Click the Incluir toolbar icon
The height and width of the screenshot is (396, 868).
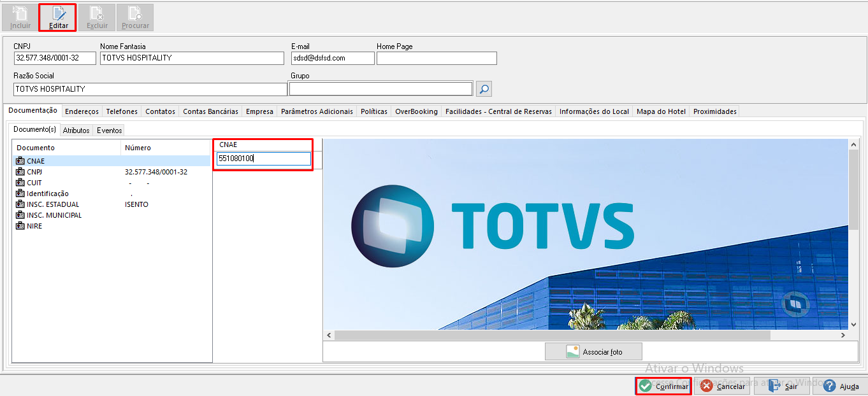[20, 17]
